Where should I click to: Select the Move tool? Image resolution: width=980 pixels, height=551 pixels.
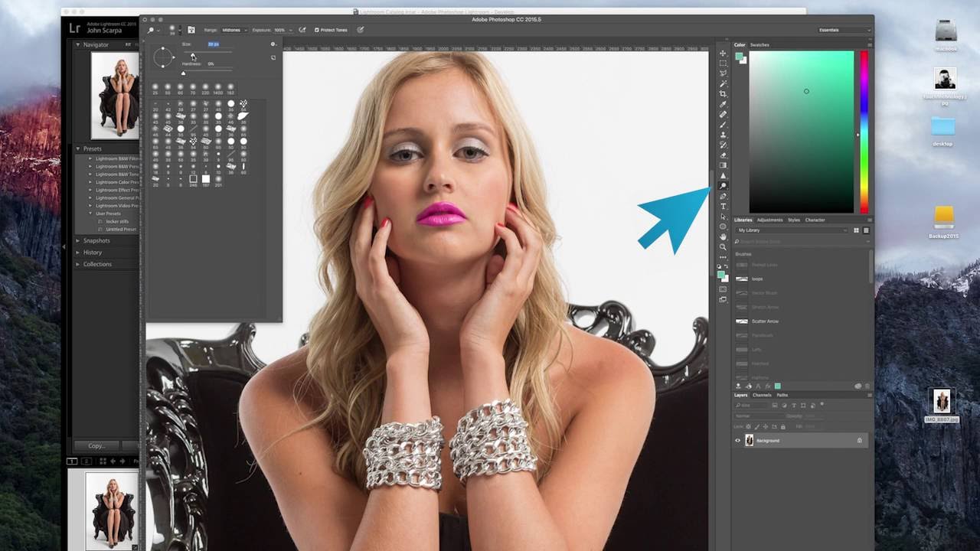pyautogui.click(x=723, y=54)
